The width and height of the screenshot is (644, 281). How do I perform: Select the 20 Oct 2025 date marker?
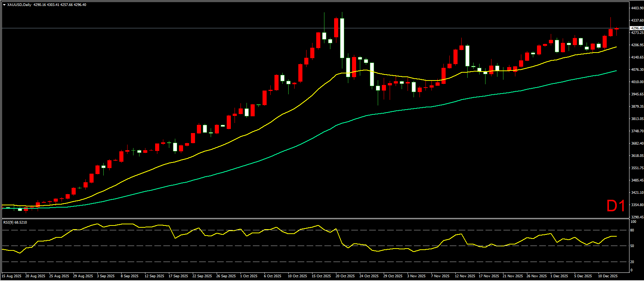pyautogui.click(x=345, y=276)
